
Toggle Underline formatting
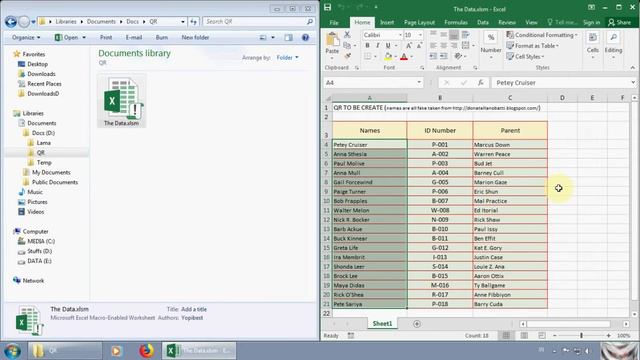(388, 45)
